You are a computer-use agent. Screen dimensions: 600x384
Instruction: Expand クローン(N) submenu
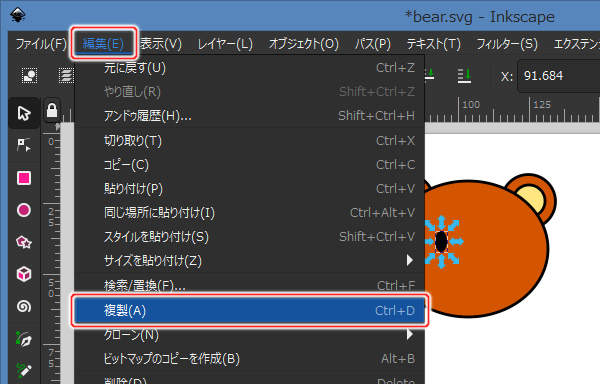(x=249, y=335)
